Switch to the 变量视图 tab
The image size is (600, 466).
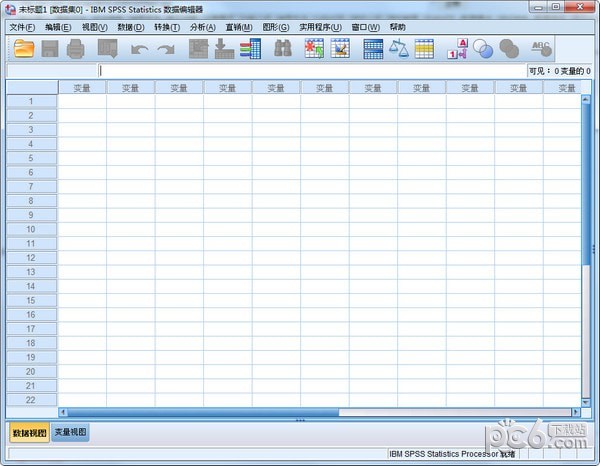point(70,432)
